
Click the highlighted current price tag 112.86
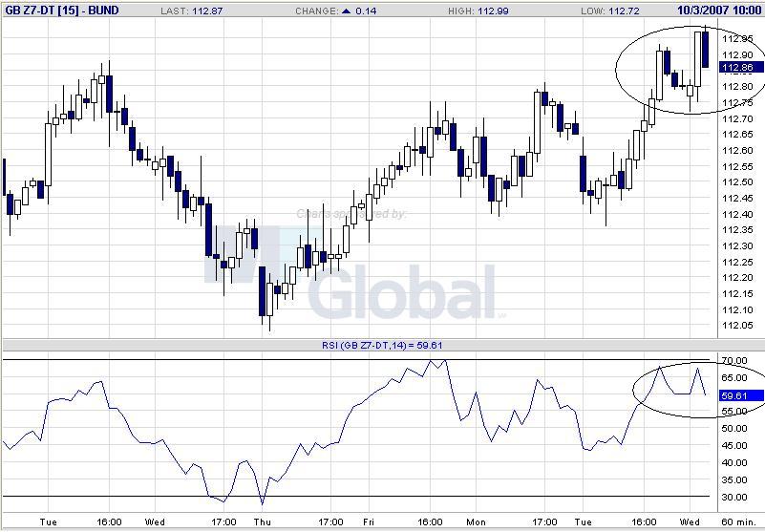(x=741, y=68)
